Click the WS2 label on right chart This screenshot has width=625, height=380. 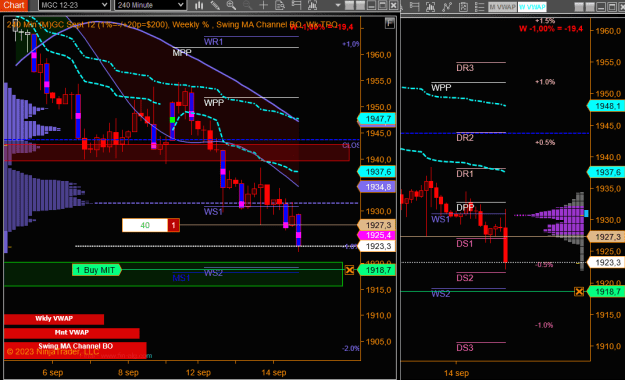(x=441, y=294)
